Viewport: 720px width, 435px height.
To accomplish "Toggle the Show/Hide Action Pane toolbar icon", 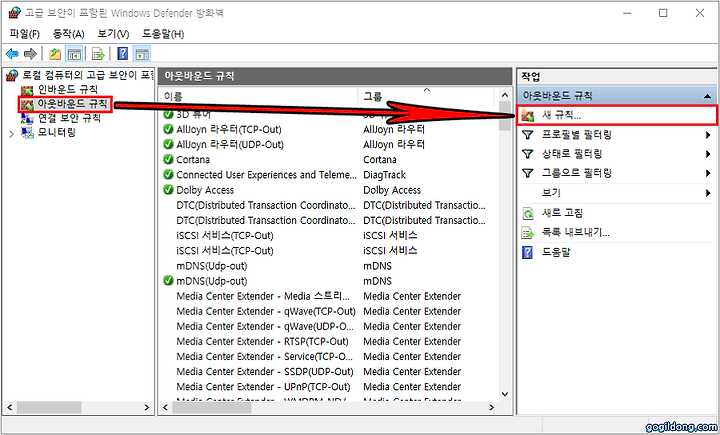I will pos(142,54).
